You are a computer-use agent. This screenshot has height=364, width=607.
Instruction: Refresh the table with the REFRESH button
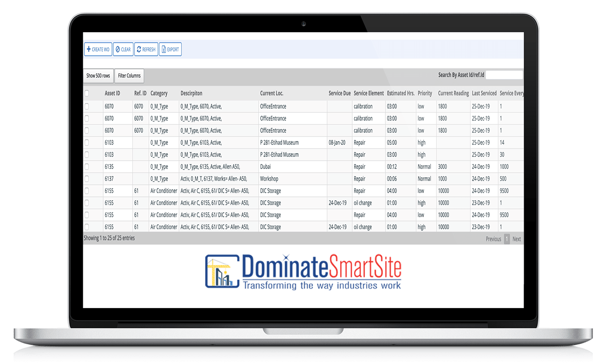[x=146, y=50]
